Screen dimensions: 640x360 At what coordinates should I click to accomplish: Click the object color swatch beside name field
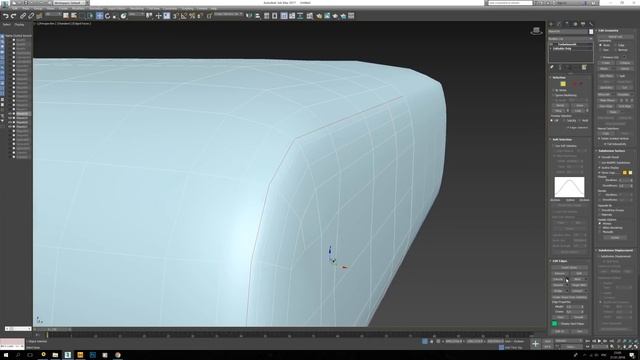(591, 31)
